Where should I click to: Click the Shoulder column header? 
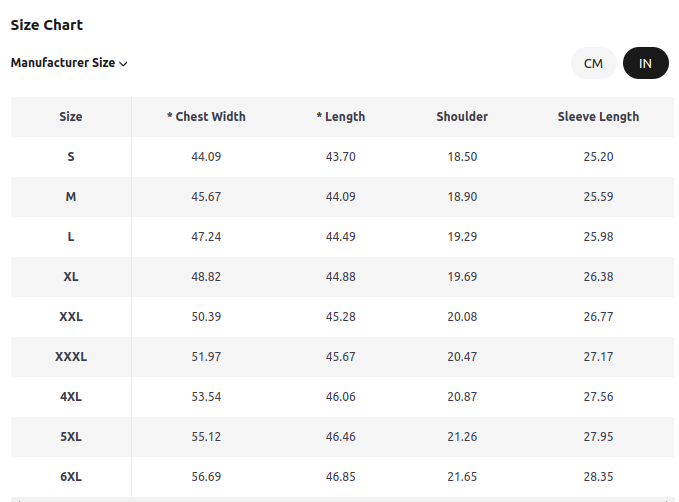[462, 117]
